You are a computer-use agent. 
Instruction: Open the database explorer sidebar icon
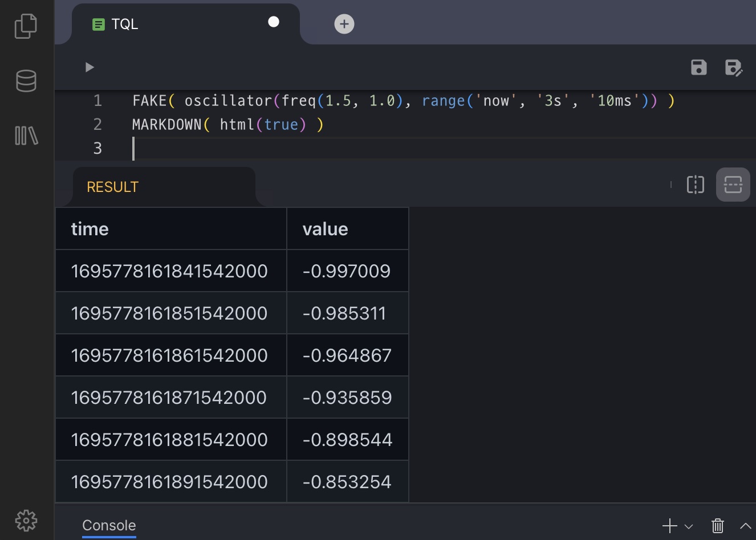tap(26, 81)
